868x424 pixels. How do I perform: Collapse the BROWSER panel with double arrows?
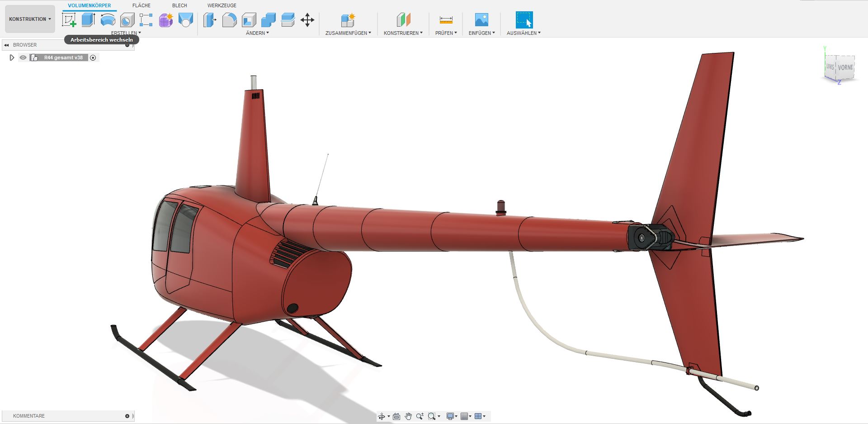click(x=6, y=45)
